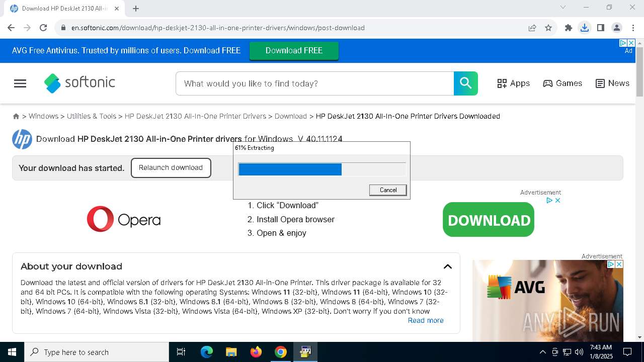The width and height of the screenshot is (644, 362).
Task: Open AdChoices on Opera ad
Action: [x=550, y=200]
